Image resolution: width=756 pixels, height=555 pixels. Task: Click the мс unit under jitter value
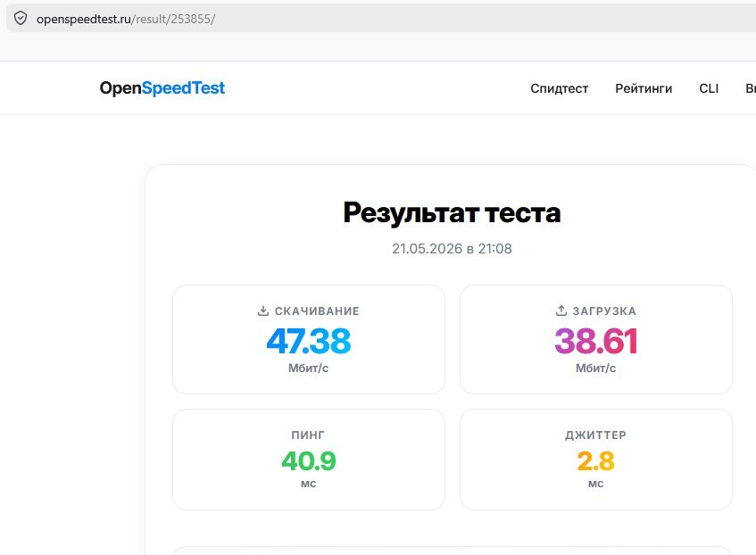[595, 484]
